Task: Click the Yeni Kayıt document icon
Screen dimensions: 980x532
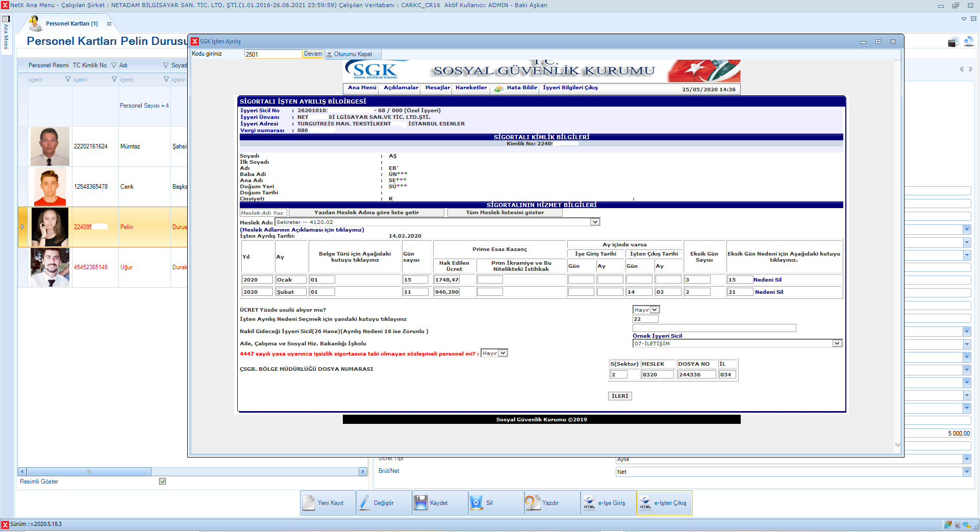Action: coord(309,503)
